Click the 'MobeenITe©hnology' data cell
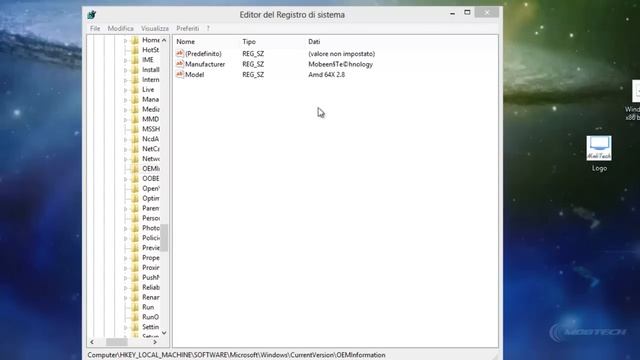 (x=340, y=64)
